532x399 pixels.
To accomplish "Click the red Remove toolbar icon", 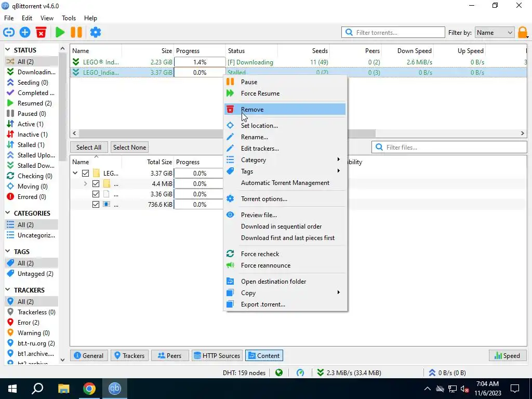I will (x=41, y=33).
